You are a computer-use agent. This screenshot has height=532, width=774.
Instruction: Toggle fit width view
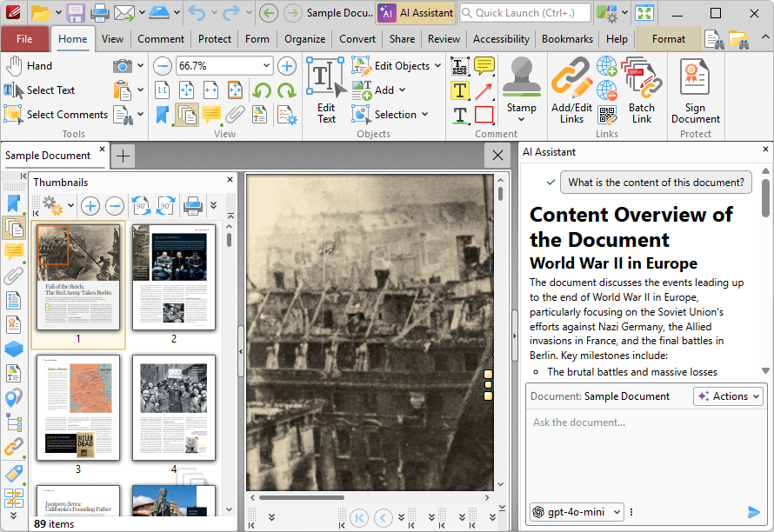pyautogui.click(x=210, y=90)
